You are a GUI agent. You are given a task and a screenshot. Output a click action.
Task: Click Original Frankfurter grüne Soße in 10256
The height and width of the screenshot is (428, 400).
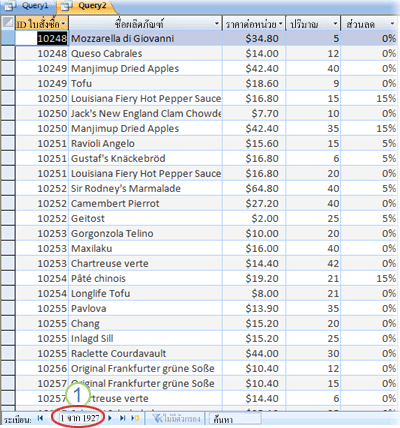[145, 368]
